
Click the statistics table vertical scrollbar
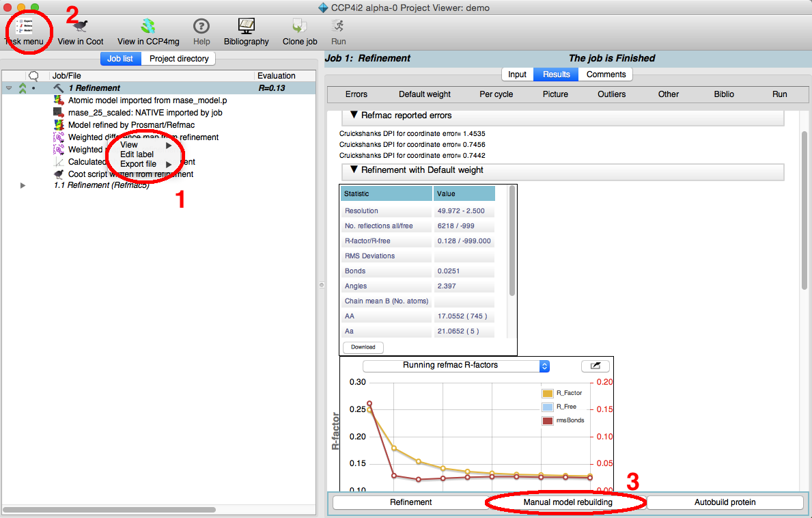(x=512, y=246)
